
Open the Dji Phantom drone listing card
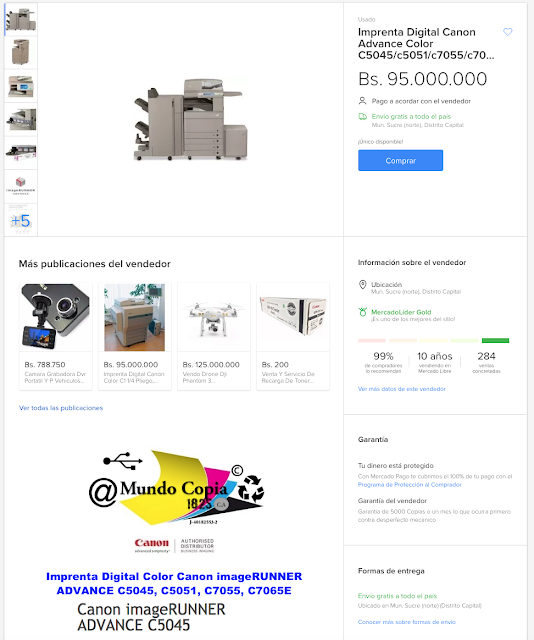(214, 336)
